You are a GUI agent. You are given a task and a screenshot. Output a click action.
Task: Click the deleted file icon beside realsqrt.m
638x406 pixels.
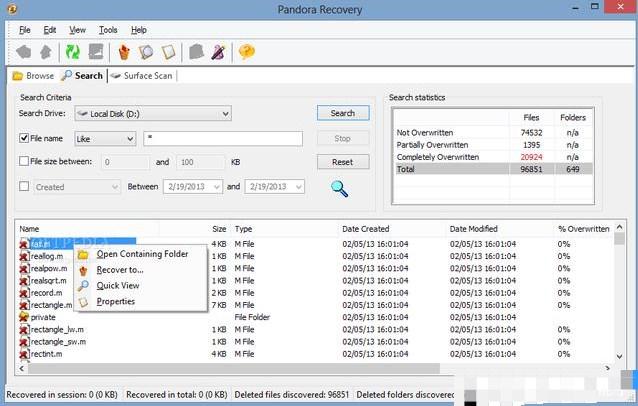pos(24,281)
